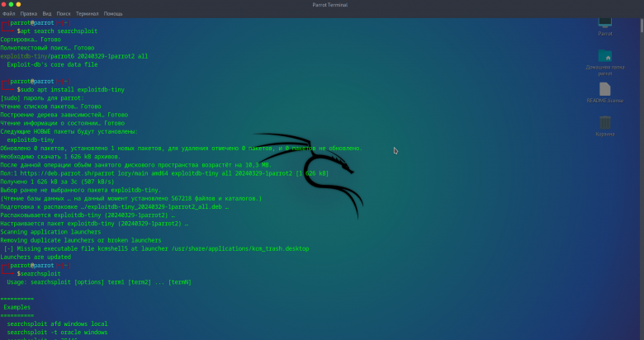Click 'Сортировка… Готово' line
Screen dimensions: 644x340
tap(31, 40)
